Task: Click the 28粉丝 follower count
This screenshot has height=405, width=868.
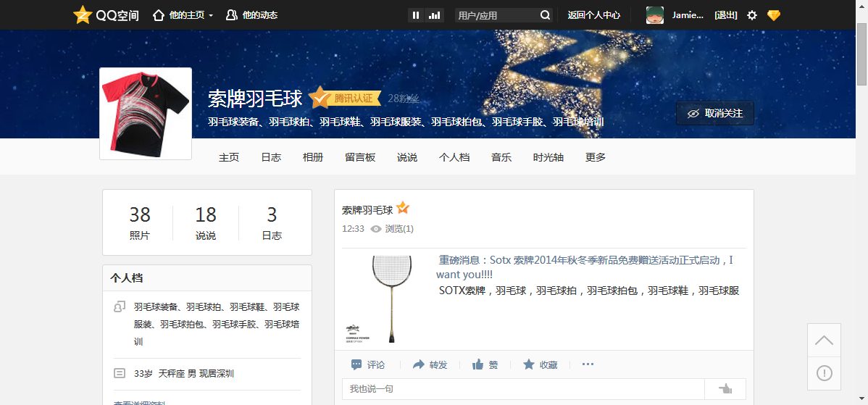Action: pyautogui.click(x=403, y=98)
